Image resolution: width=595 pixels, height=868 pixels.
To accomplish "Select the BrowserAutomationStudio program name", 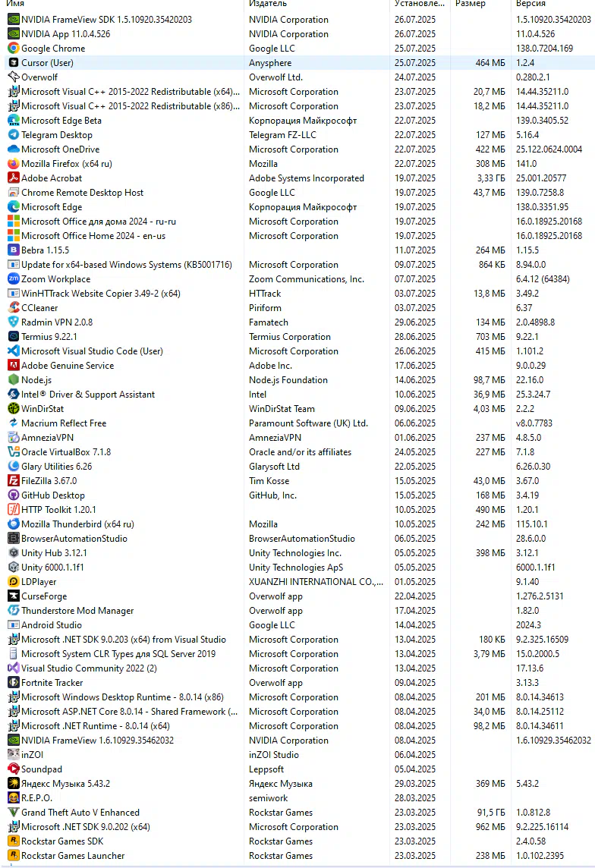I will pos(74,538).
